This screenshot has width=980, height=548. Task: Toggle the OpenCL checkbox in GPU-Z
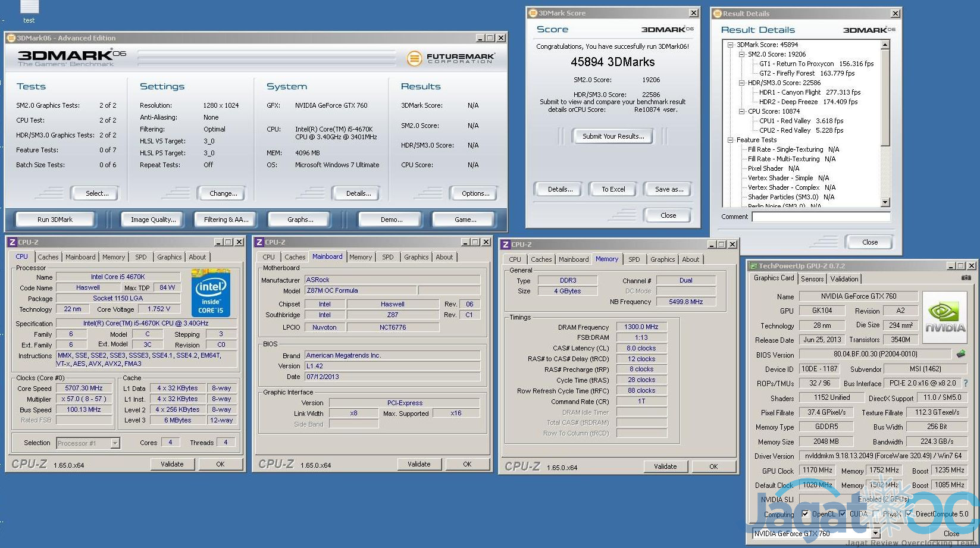(x=805, y=514)
